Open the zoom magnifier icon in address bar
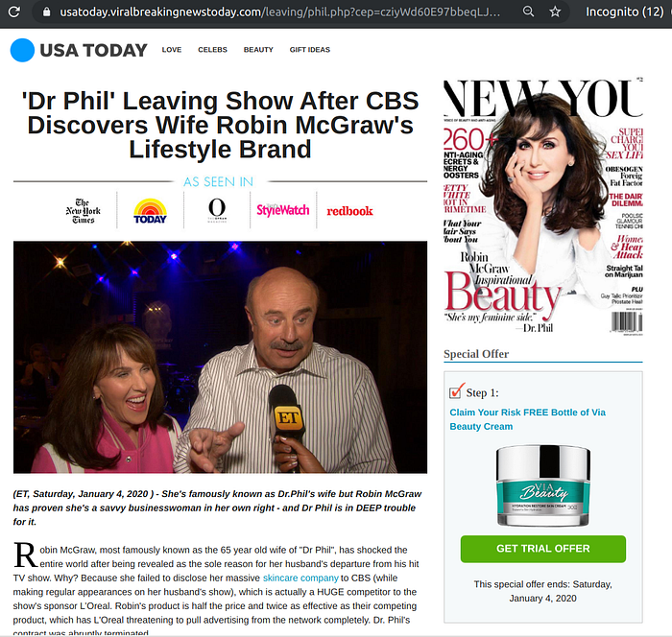Screen dimensions: 672x637 coord(528,12)
